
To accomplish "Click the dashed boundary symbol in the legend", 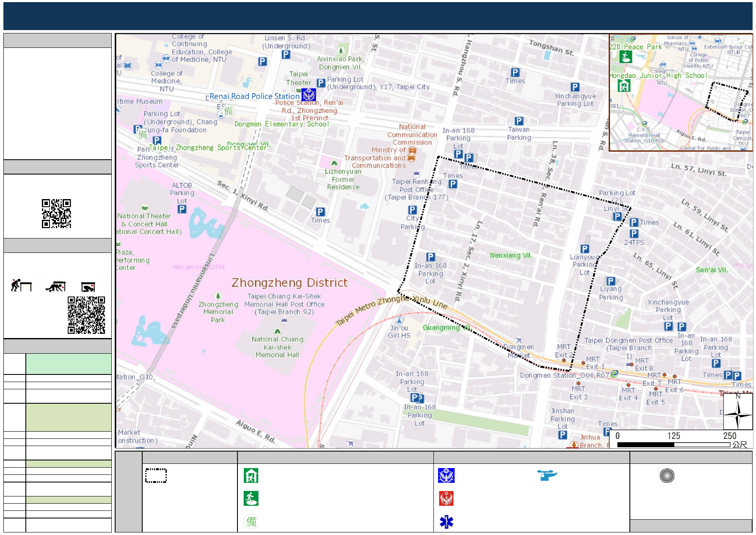I will coord(156,475).
